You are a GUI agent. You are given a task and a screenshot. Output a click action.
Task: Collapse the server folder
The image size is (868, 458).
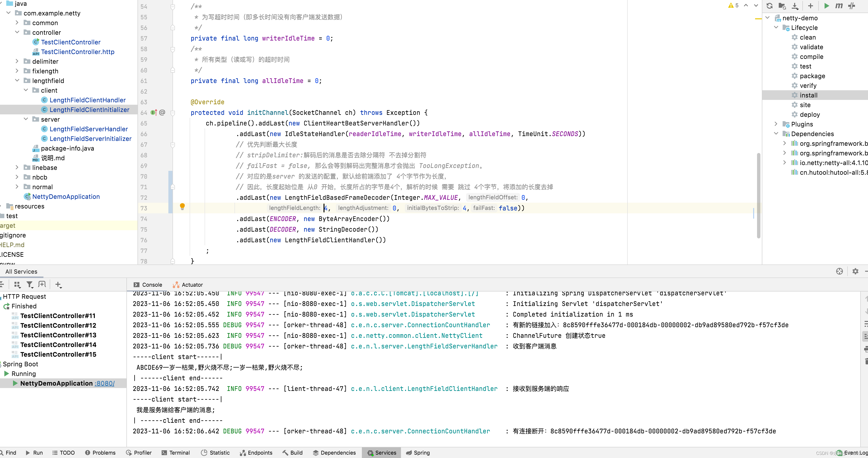click(26, 119)
